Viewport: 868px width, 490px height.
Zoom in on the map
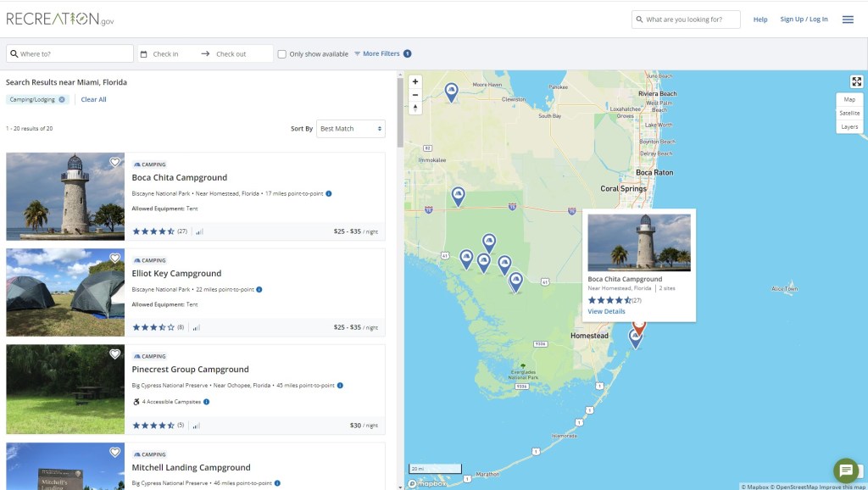pyautogui.click(x=415, y=82)
